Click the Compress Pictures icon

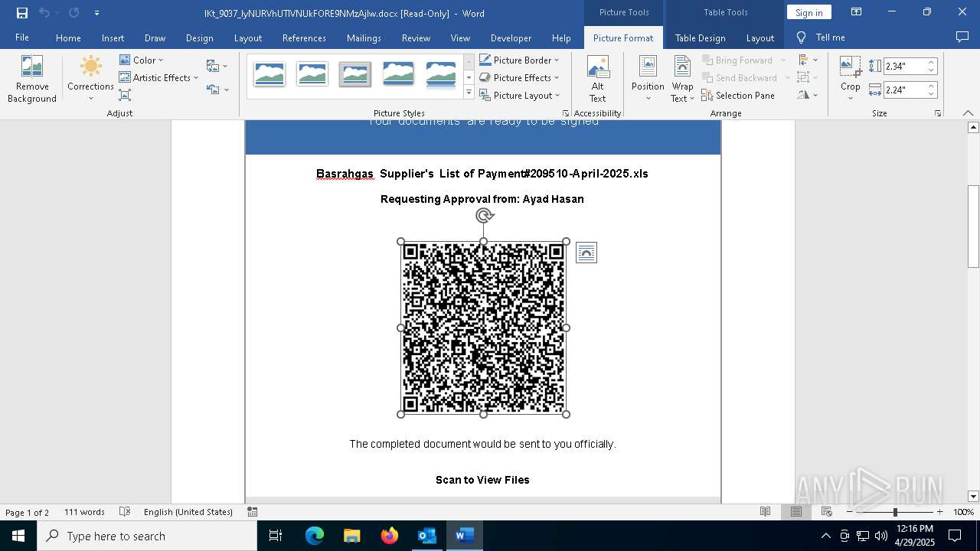pos(125,95)
